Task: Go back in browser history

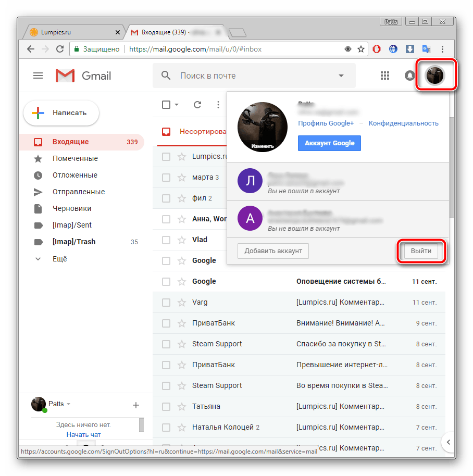Action: pyautogui.click(x=31, y=49)
